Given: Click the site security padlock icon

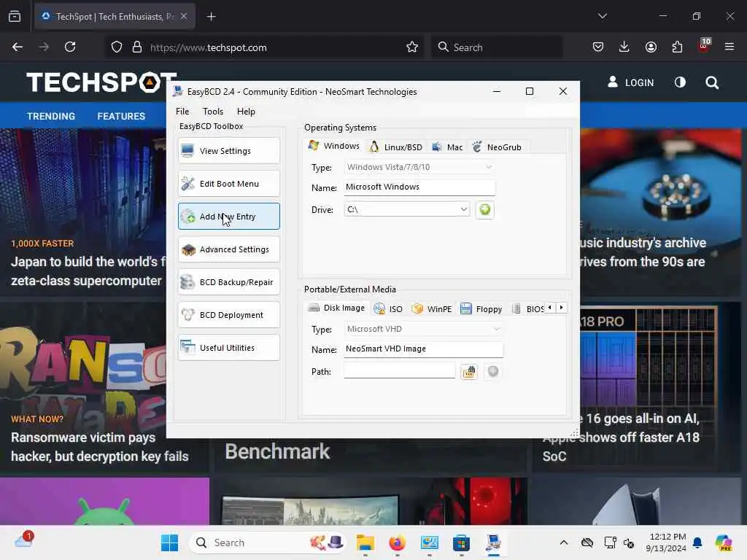Looking at the screenshot, I should tap(137, 47).
